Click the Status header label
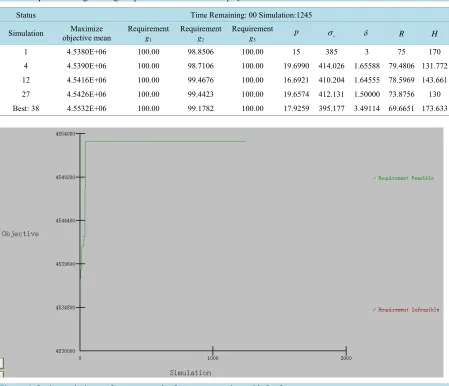Image resolution: width=449 pixels, height=386 pixels. [x=26, y=15]
